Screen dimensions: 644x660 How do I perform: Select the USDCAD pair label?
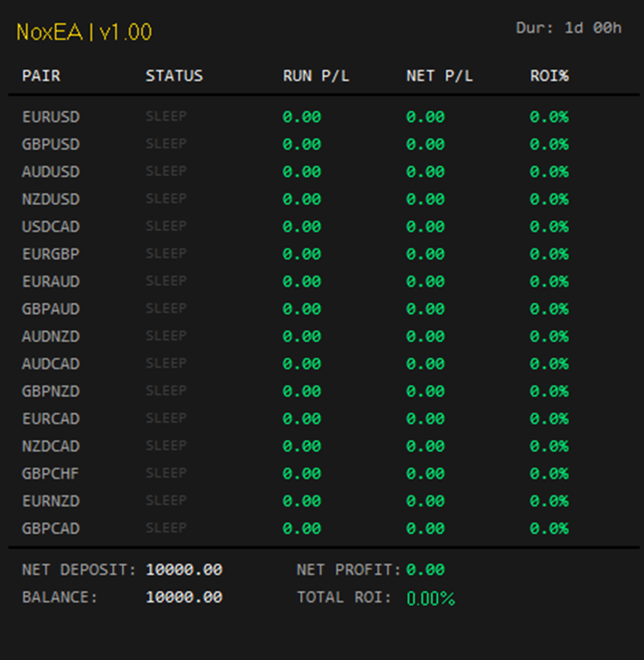pos(51,226)
